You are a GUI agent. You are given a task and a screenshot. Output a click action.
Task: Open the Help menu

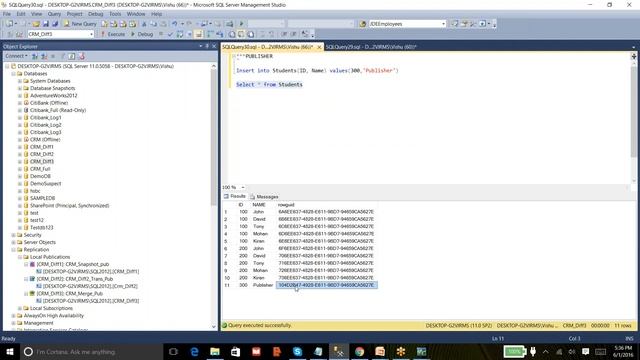[157, 14]
